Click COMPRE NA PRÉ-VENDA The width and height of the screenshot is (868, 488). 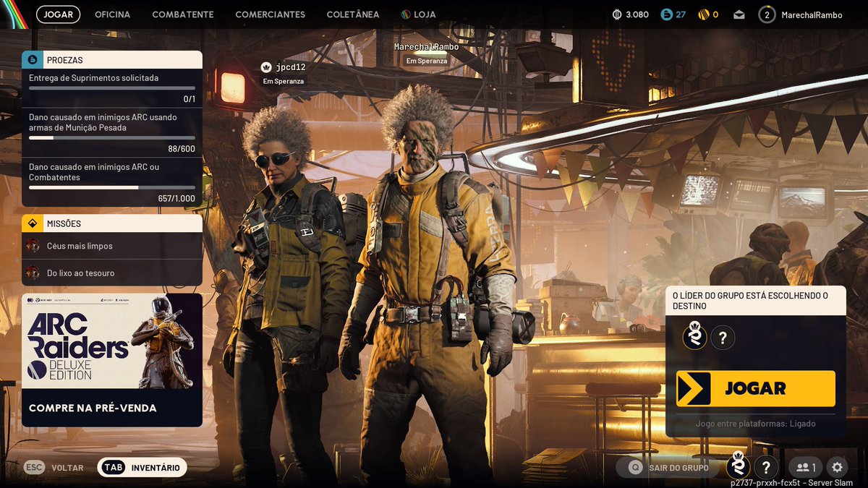(93, 408)
